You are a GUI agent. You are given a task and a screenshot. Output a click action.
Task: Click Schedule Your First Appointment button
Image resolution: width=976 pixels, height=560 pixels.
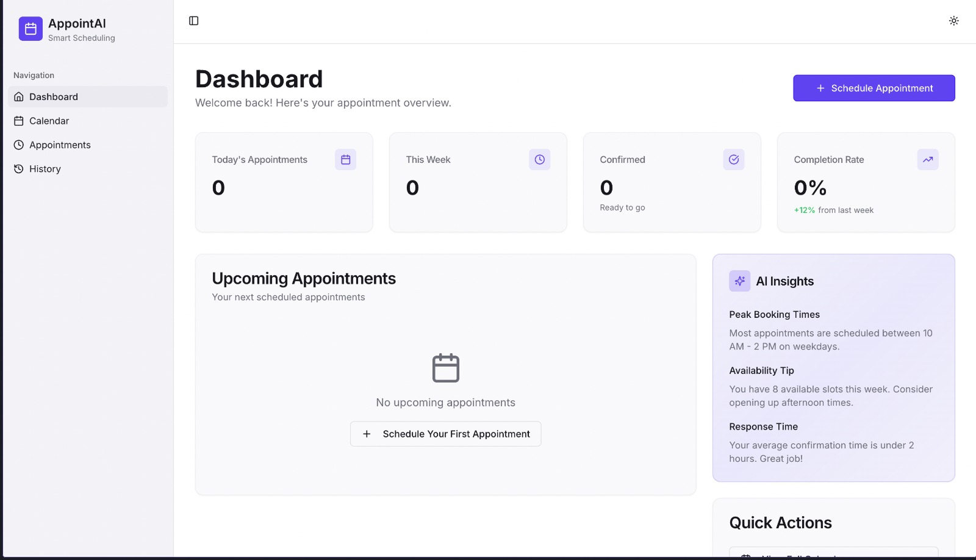coord(445,434)
